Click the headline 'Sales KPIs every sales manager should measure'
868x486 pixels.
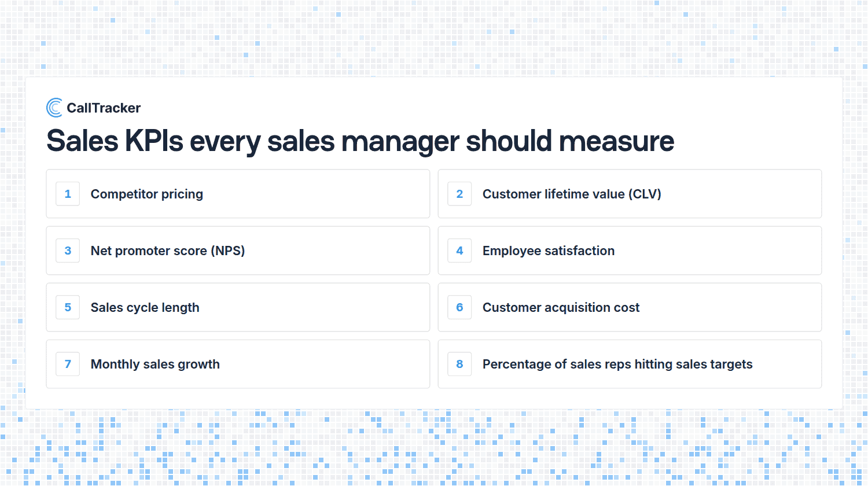(x=360, y=141)
